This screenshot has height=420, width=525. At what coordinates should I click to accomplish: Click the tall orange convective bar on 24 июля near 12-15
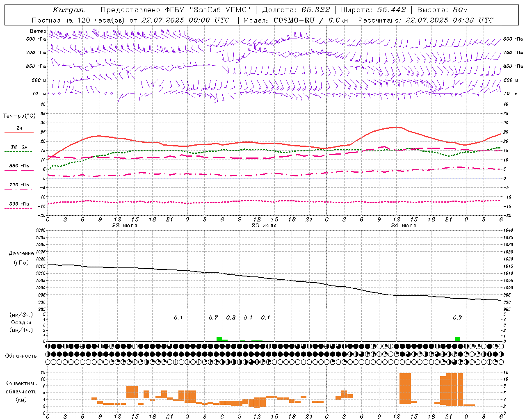point(405,388)
